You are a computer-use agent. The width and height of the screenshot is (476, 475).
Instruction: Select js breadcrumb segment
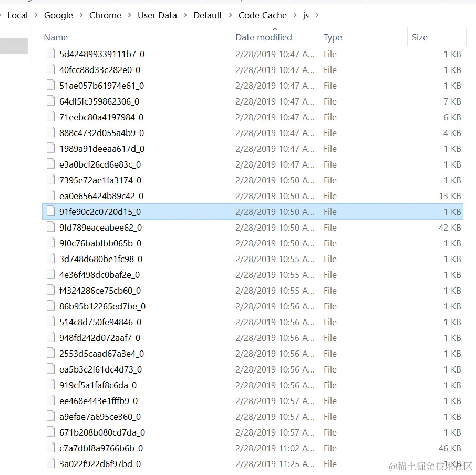[306, 15]
